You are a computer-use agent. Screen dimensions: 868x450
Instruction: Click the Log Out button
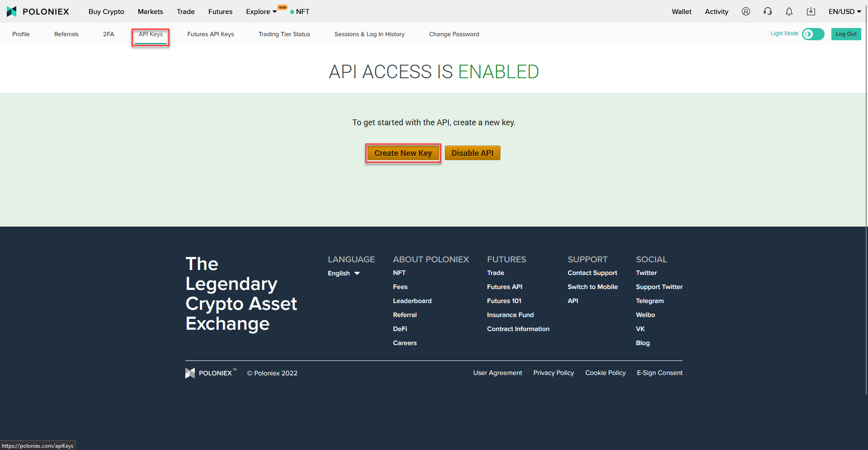[x=846, y=34]
